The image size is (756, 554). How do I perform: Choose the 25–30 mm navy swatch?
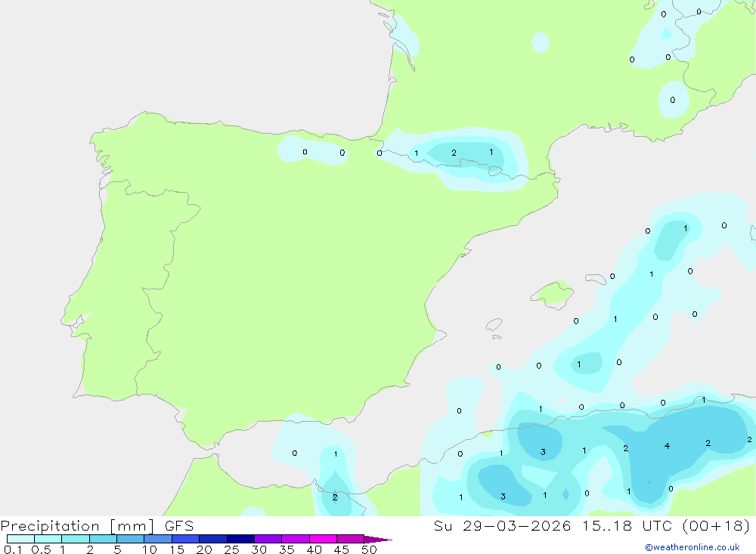pos(240,539)
